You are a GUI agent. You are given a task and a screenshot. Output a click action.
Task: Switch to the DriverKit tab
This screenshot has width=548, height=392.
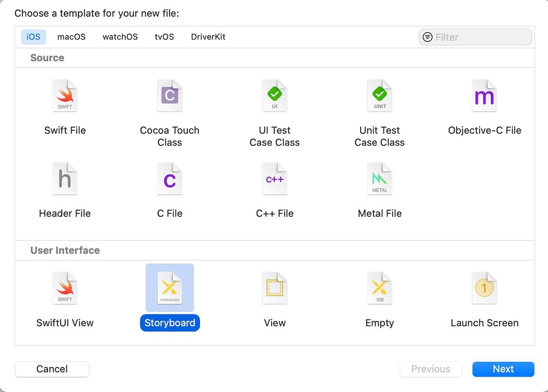[x=208, y=37]
